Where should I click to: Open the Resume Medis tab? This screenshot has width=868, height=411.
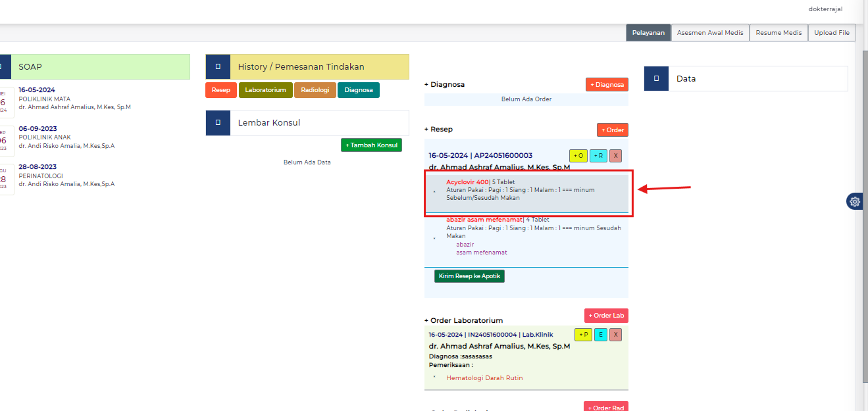(x=779, y=33)
